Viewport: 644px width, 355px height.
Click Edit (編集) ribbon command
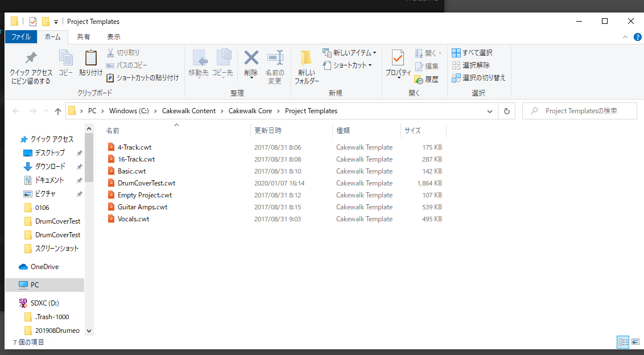(427, 66)
